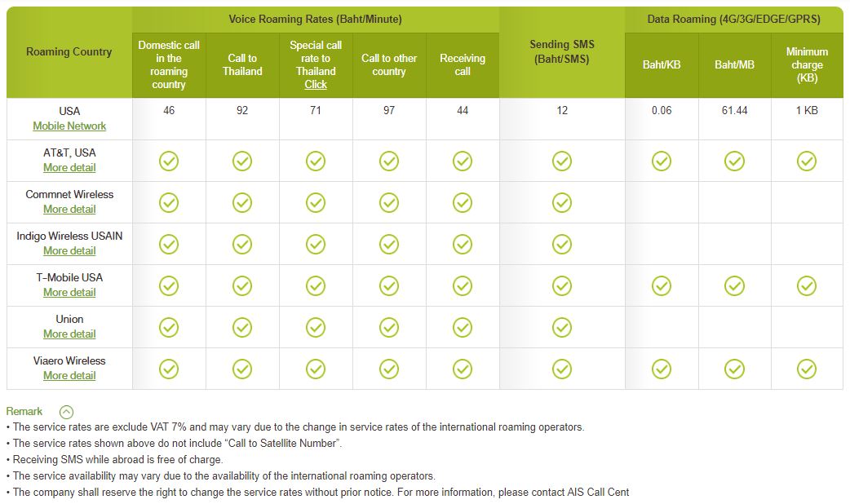Open AT&T, USA More detail link
850x504 pixels.
pos(69,167)
